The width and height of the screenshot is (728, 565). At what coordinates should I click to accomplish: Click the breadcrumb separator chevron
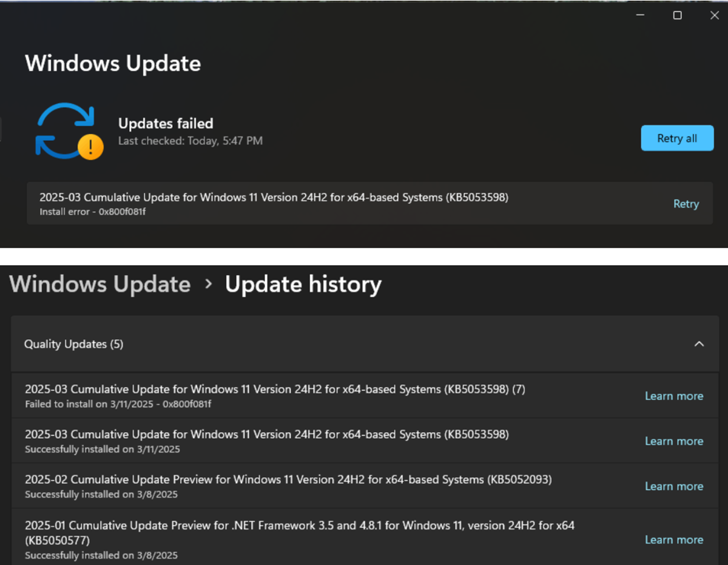click(x=208, y=283)
